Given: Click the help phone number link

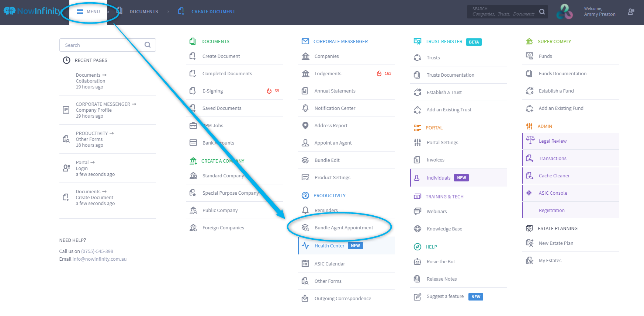Looking at the screenshot, I should (97, 251).
